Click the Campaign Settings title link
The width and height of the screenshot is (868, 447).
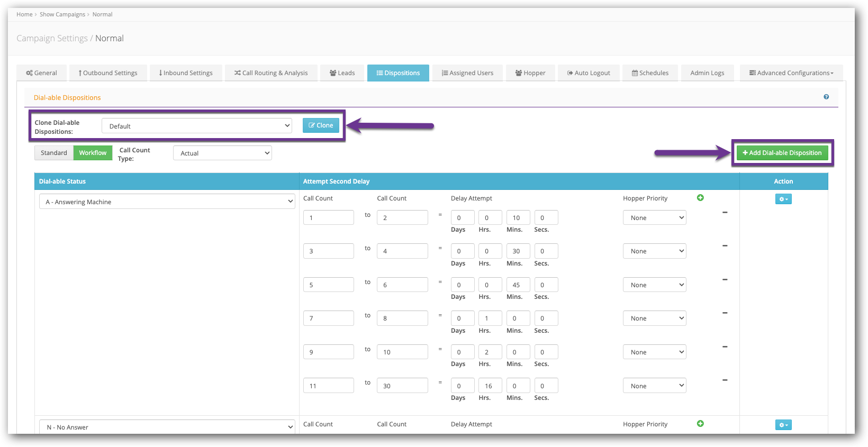pos(52,38)
